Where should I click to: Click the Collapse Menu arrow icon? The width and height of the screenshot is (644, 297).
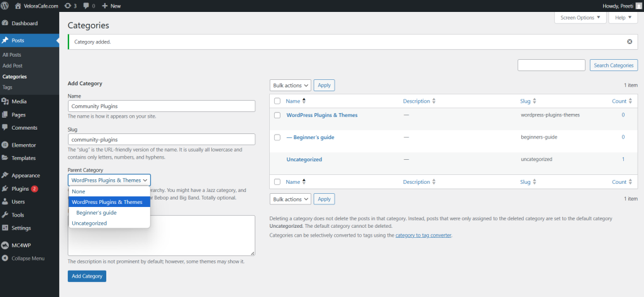coord(5,259)
